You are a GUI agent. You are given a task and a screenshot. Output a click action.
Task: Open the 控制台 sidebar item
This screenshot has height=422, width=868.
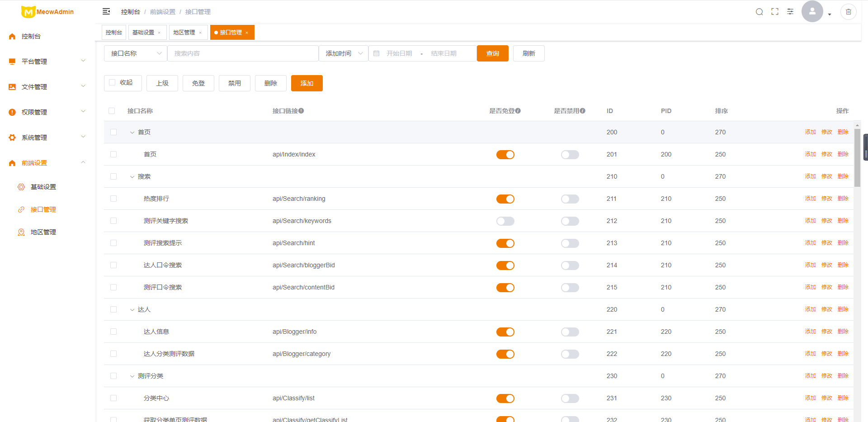tap(47, 36)
